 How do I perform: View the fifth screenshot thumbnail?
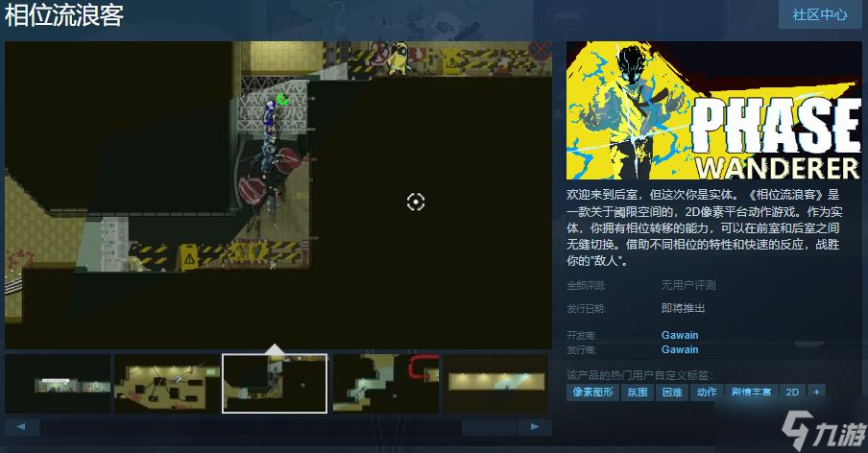point(494,384)
